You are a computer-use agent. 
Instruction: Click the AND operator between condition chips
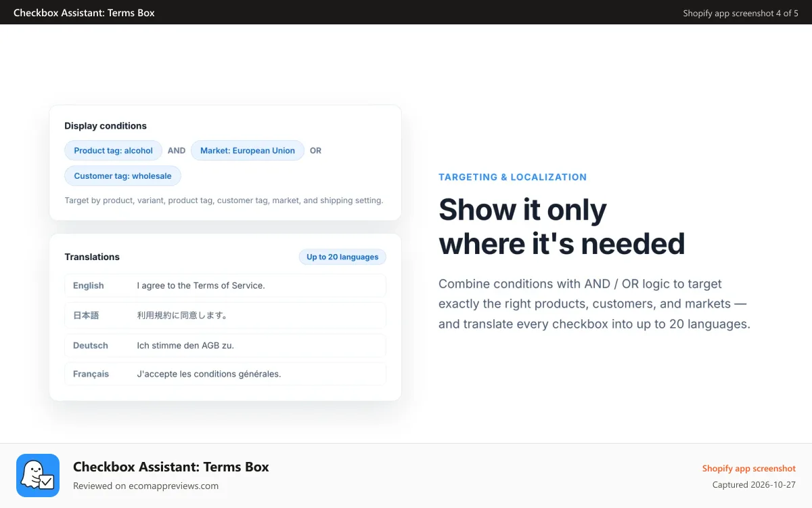coord(177,150)
